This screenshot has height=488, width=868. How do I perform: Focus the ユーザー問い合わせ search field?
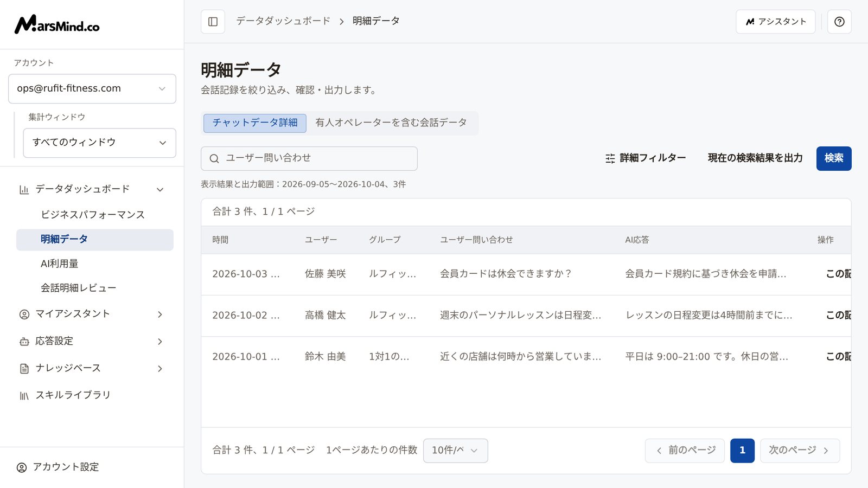point(309,158)
